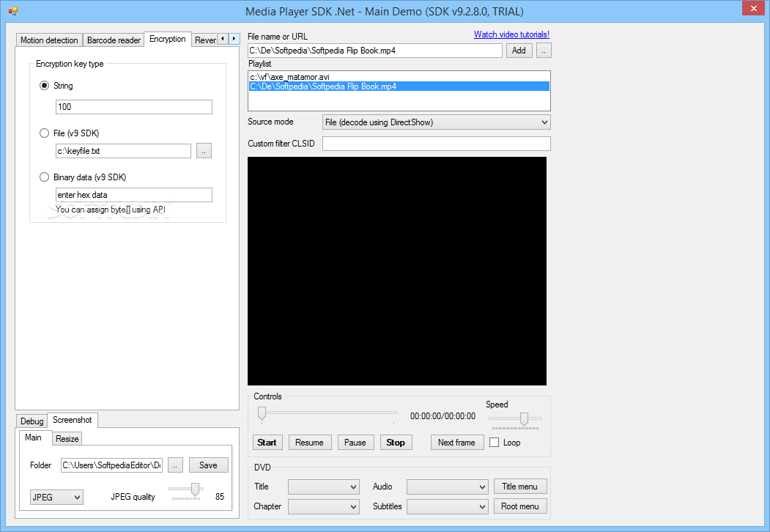Screen dimensions: 770x532
Task: Click the Add button
Action: pyautogui.click(x=519, y=51)
